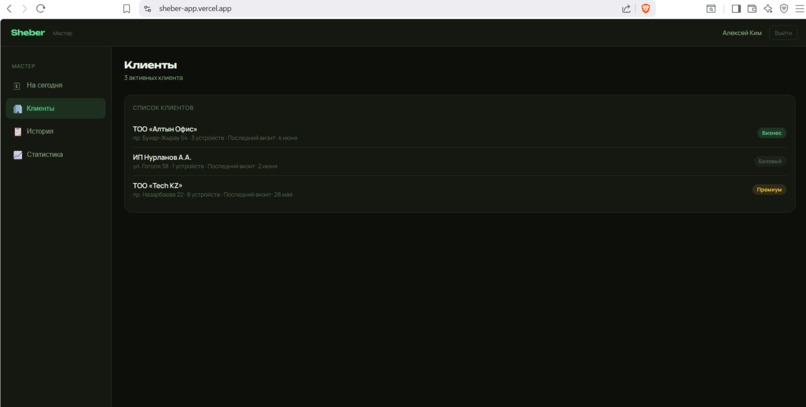
Task: Open the Brave VPN shield icon
Action: 784,9
